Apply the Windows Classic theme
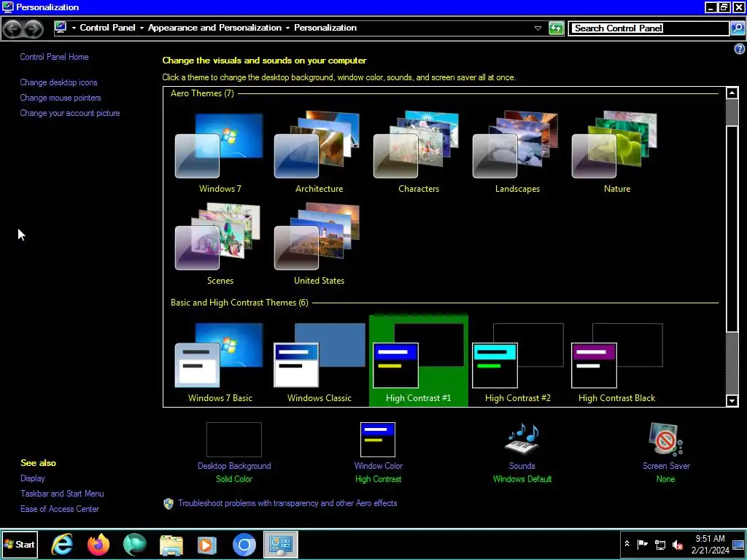This screenshot has height=560, width=747. pos(319,361)
